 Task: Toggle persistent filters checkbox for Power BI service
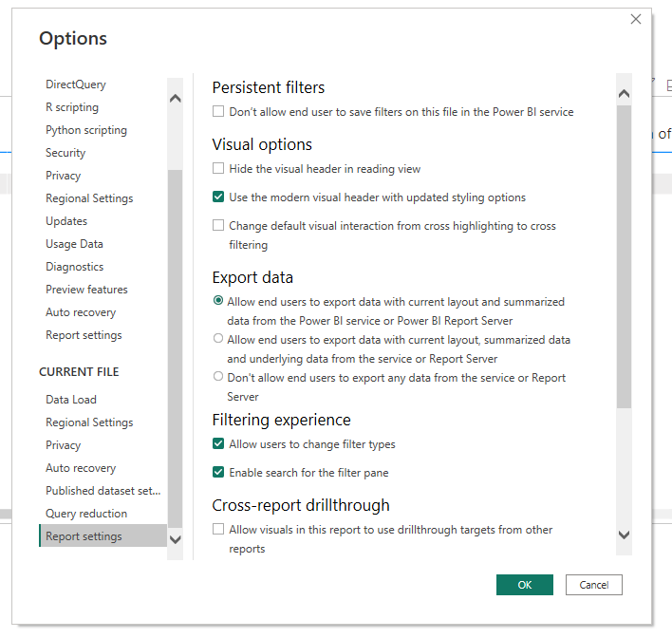(x=218, y=111)
